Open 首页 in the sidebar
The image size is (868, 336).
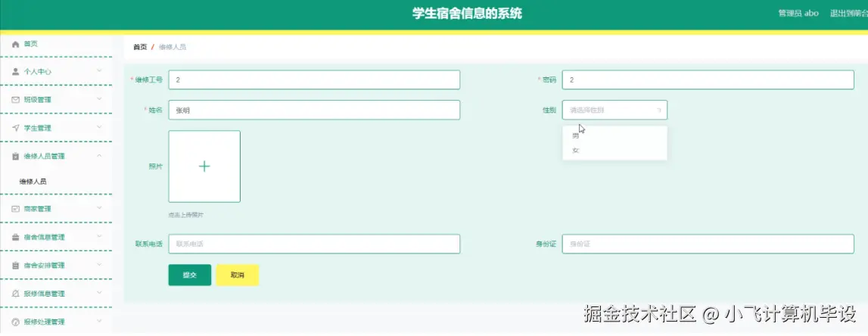pyautogui.click(x=30, y=44)
